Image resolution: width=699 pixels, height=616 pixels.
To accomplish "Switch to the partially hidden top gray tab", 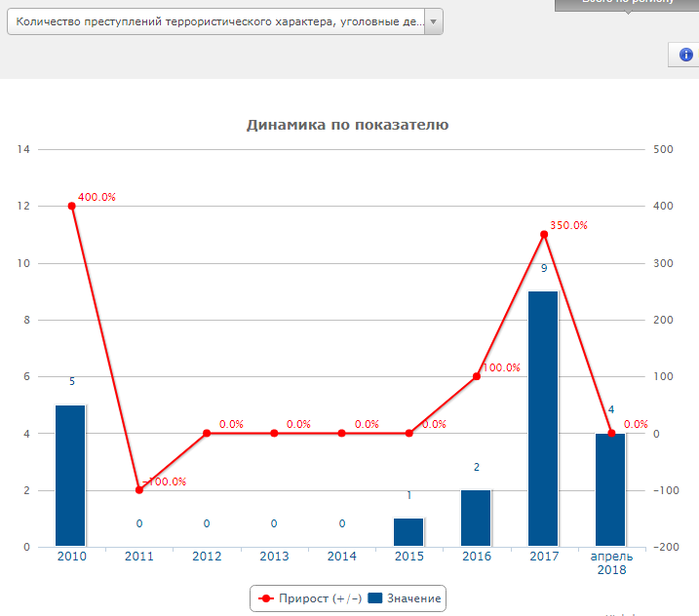I will tap(626, 4).
